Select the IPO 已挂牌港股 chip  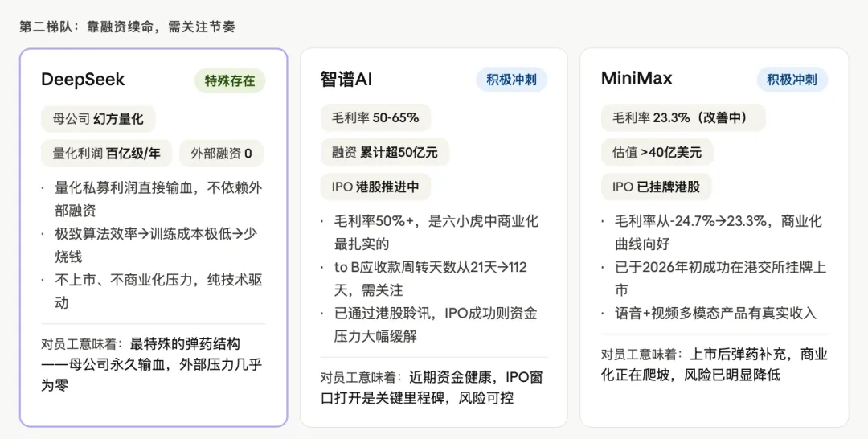(x=656, y=187)
